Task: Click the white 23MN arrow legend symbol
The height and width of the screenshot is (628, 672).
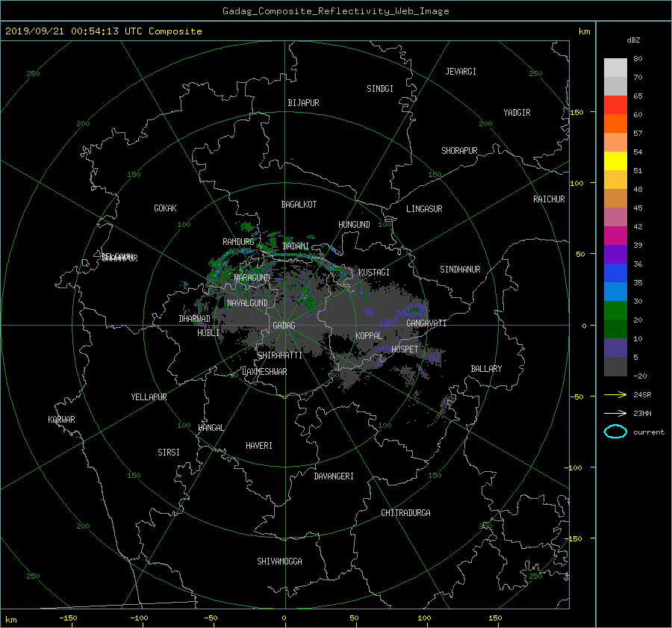Action: pyautogui.click(x=615, y=413)
